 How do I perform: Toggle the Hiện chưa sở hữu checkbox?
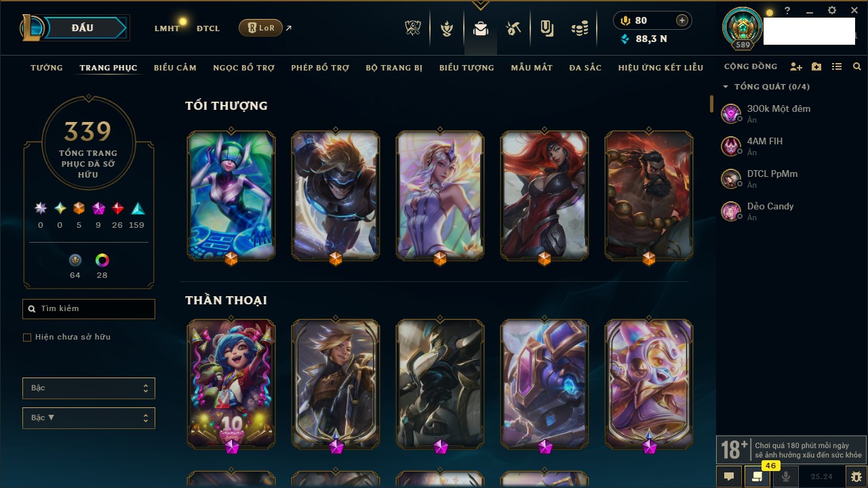[27, 337]
